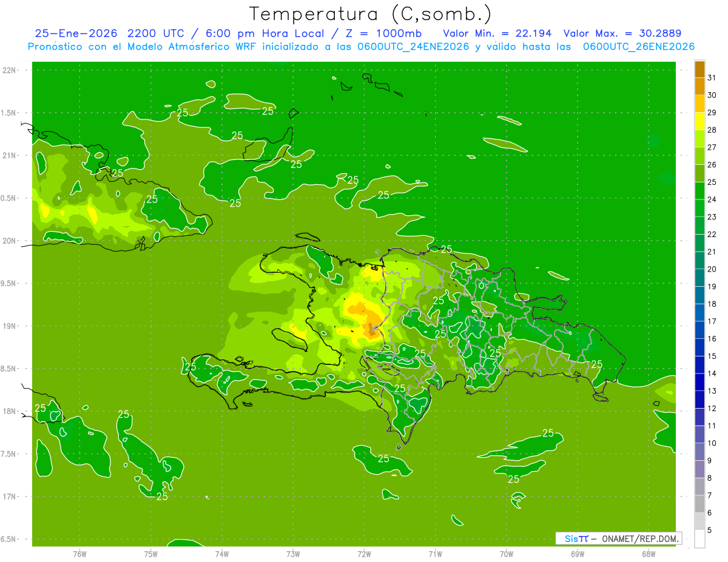Click the legend value 12
The image size is (728, 562).
coord(712,408)
